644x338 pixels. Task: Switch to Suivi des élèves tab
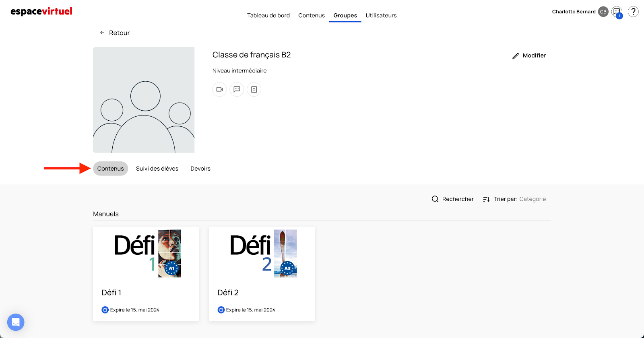tap(157, 169)
